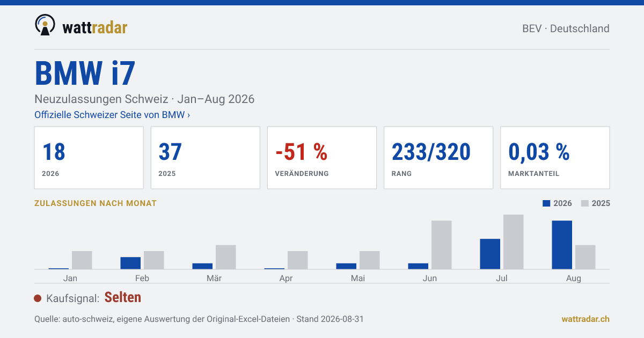Click the wattradar radar logo icon
This screenshot has height=338, width=644.
point(45,25)
